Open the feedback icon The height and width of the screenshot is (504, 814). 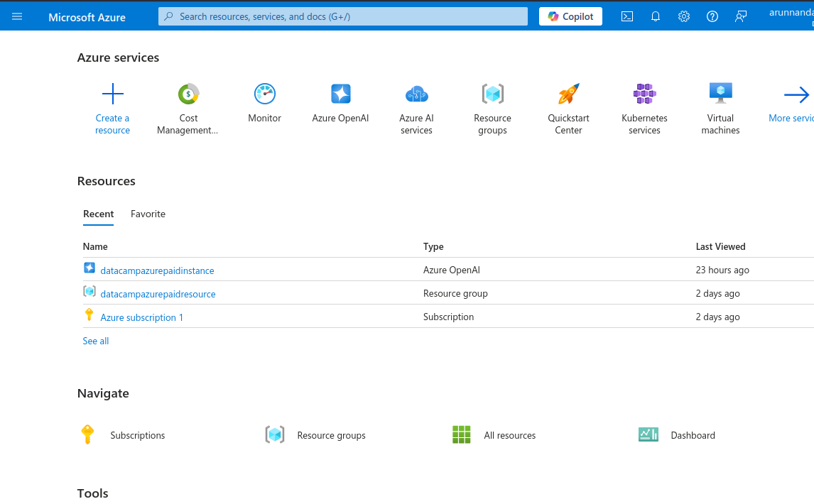tap(741, 16)
